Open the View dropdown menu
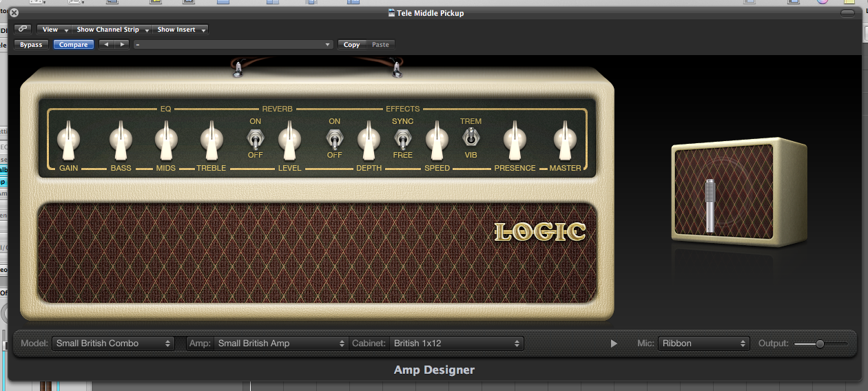Screen dimensions: 868x391 point(54,30)
